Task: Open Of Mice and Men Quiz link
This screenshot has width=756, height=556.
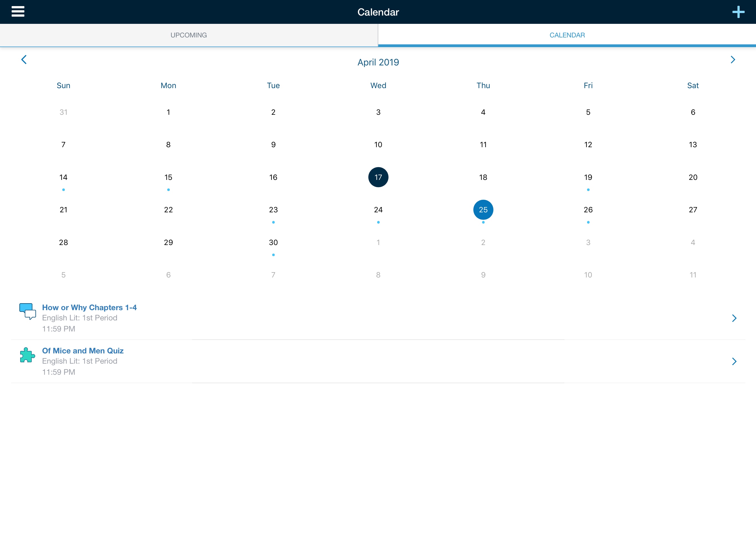Action: pos(83,350)
